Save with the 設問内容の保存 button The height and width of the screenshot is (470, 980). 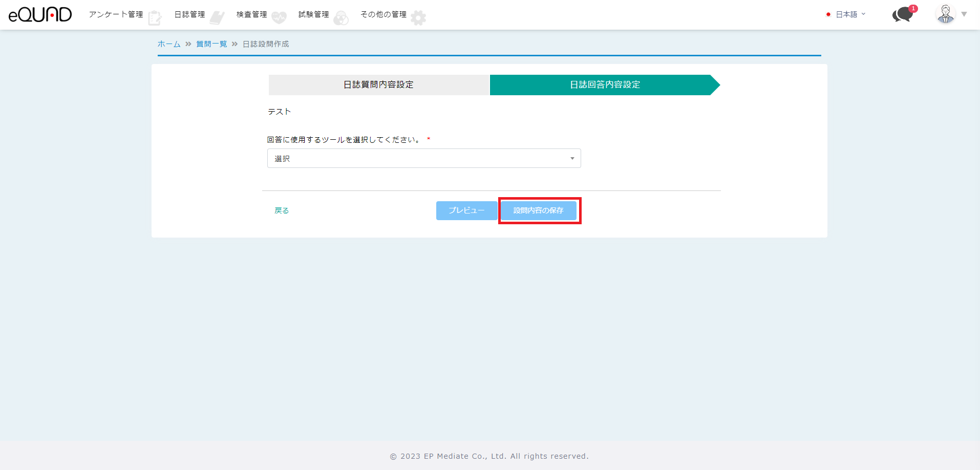[539, 210]
